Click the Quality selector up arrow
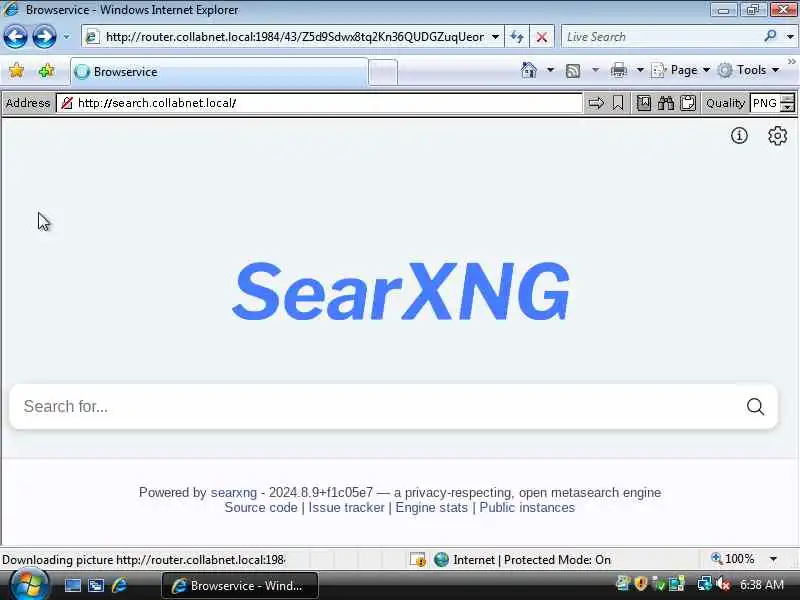This screenshot has height=600, width=800. coord(788,98)
